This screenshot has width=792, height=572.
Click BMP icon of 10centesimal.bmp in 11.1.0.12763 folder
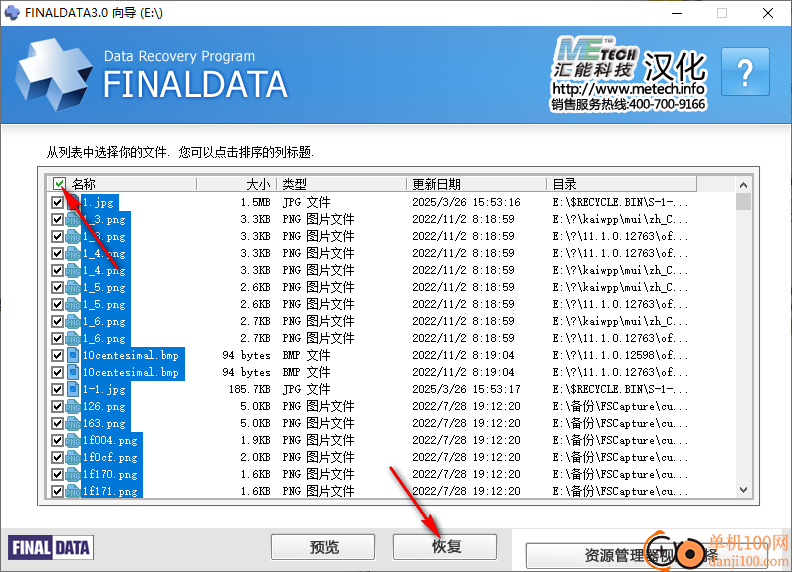(73, 372)
